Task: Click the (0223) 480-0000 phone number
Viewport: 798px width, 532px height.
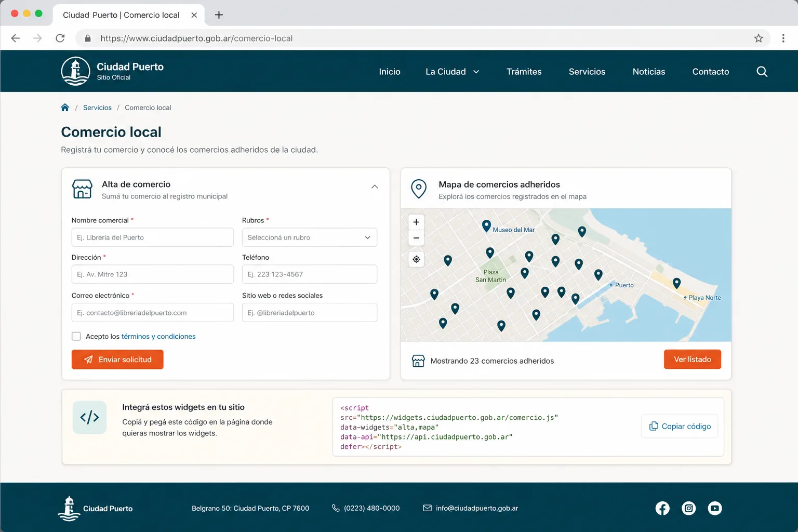Action: (x=372, y=508)
